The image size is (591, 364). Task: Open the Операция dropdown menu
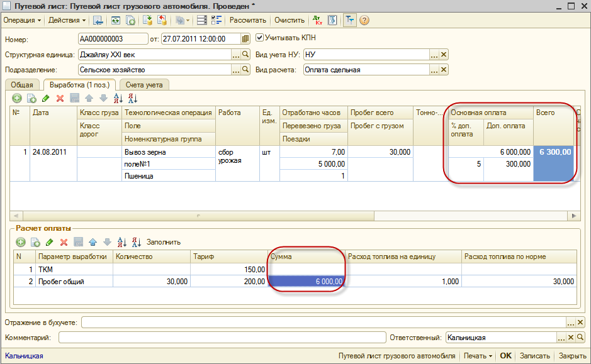[x=22, y=20]
